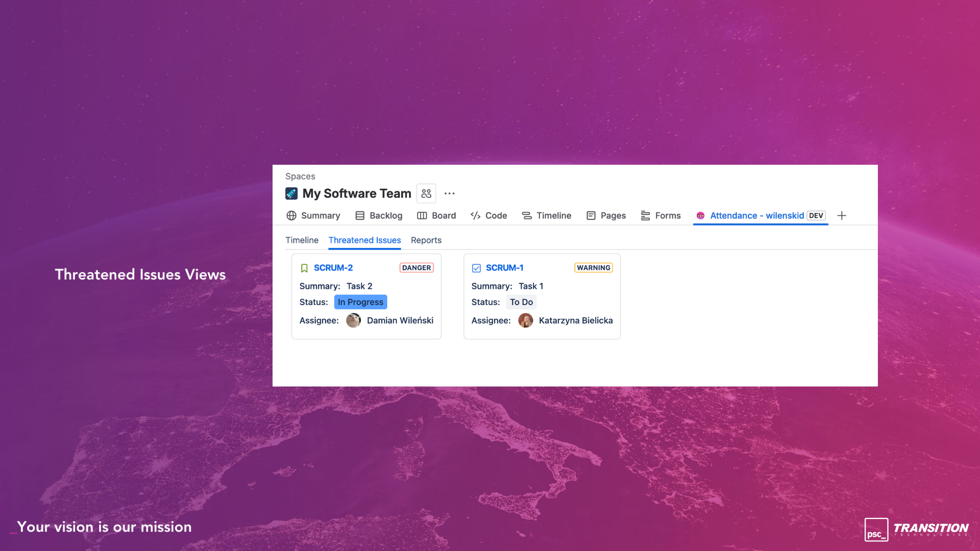The width and height of the screenshot is (980, 551).
Task: Click the SCRUM-1 task checkbox icon
Action: pyautogui.click(x=476, y=268)
